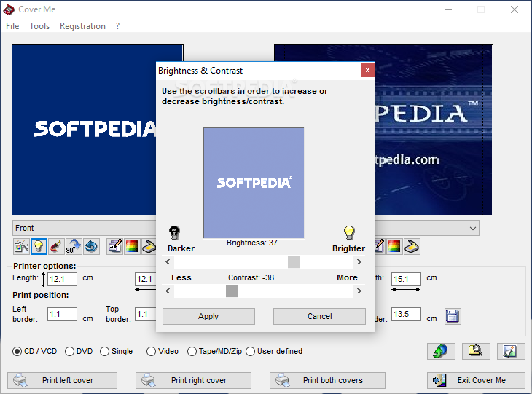Click the 'Brightness: 37' value label
The height and width of the screenshot is (394, 532).
(x=252, y=243)
